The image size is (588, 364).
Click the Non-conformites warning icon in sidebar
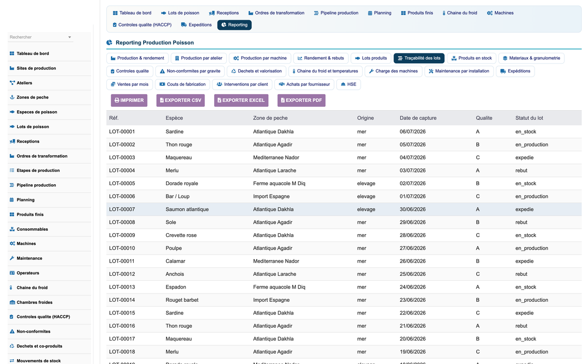click(x=12, y=332)
